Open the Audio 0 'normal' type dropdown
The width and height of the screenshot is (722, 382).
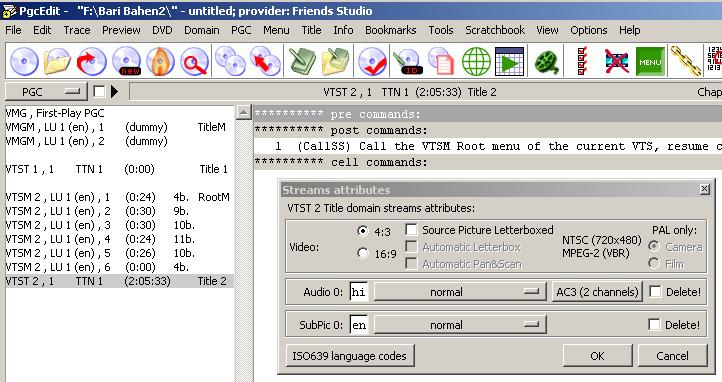coord(460,292)
